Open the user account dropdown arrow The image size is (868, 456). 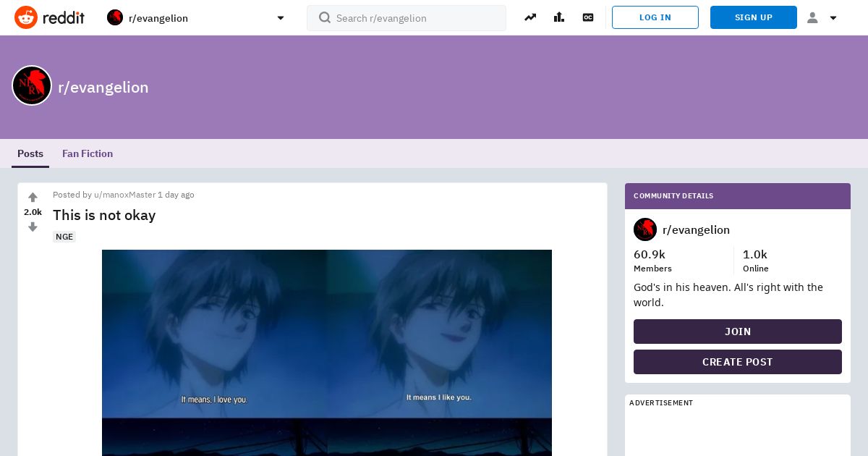pos(833,18)
